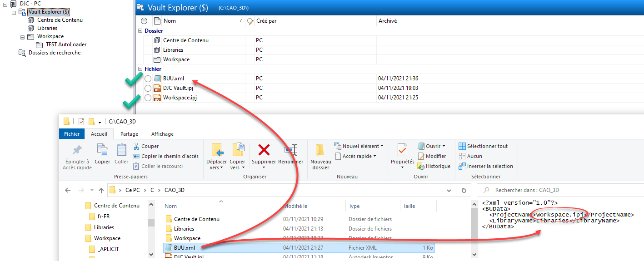The height and width of the screenshot is (261, 644).
Task: Click the Supprimer red X icon
Action: click(x=264, y=150)
